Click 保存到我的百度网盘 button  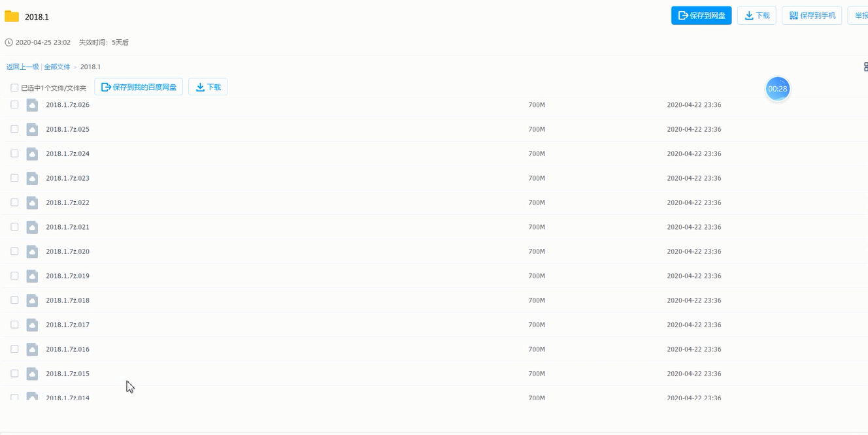139,87
